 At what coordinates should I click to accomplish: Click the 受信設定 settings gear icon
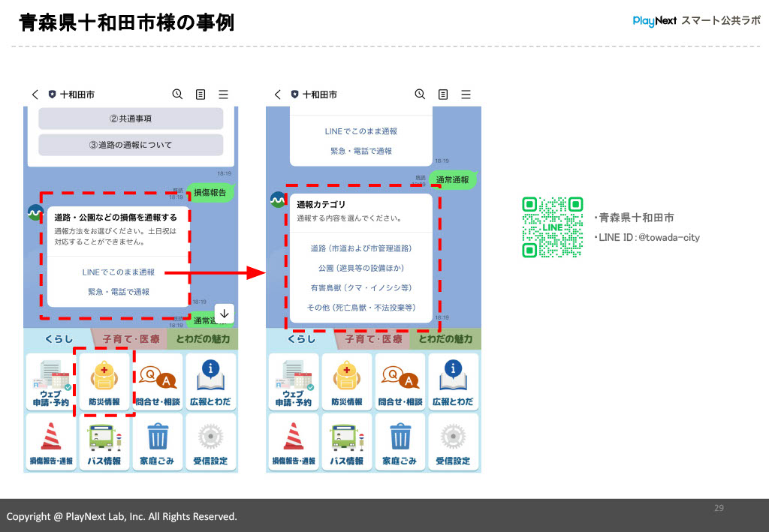pyautogui.click(x=211, y=442)
